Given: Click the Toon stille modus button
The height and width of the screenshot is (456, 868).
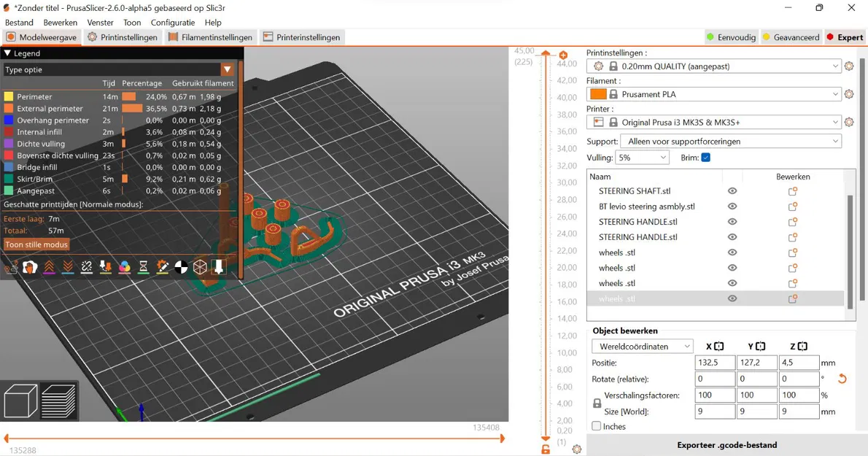Looking at the screenshot, I should [x=36, y=244].
